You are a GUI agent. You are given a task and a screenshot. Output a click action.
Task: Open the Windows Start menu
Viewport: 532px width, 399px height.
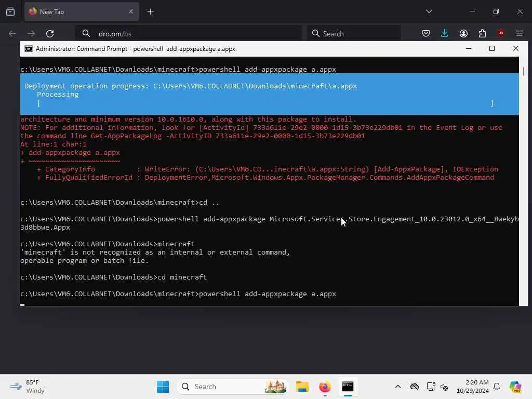tap(163, 387)
